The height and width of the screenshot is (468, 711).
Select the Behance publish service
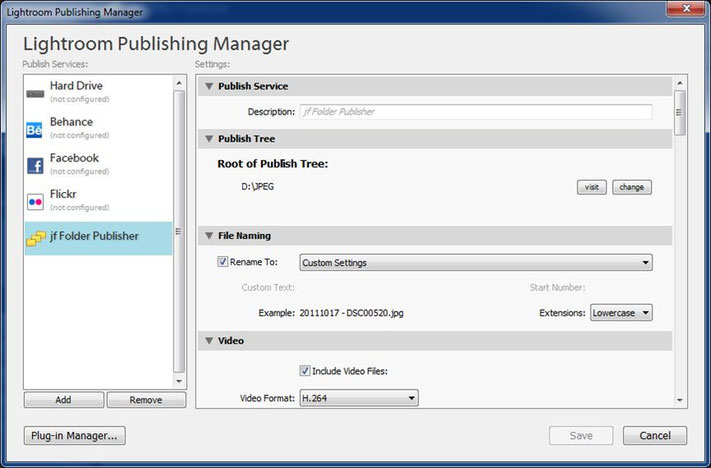tap(98, 128)
